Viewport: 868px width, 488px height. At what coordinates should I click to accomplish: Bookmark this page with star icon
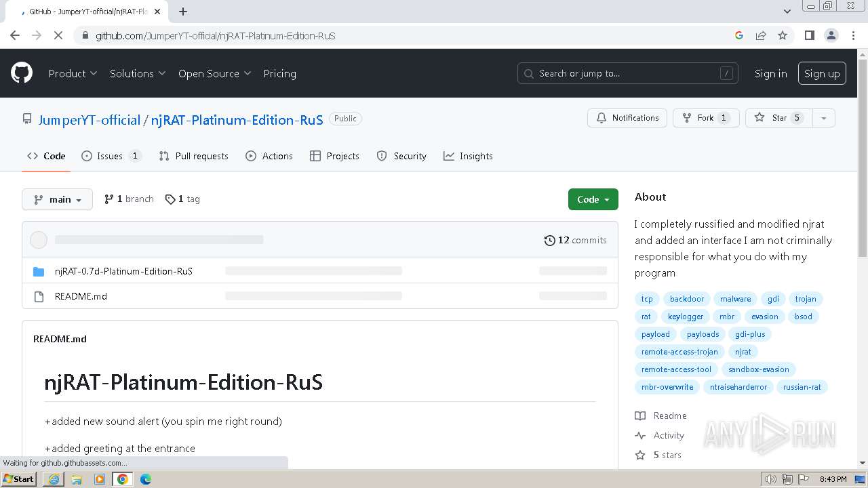[x=783, y=35]
